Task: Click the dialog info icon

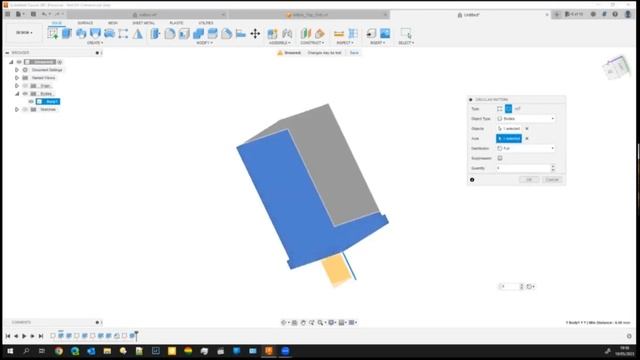Action: 472,180
